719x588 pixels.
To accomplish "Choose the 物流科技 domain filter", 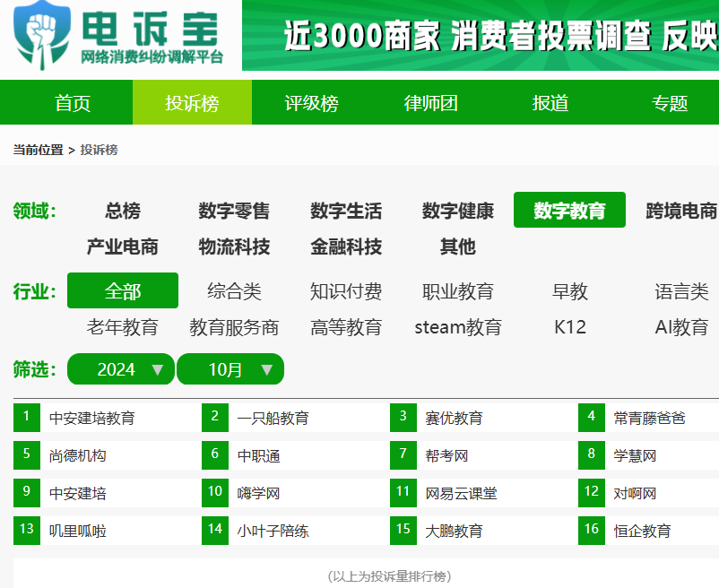I will [234, 246].
